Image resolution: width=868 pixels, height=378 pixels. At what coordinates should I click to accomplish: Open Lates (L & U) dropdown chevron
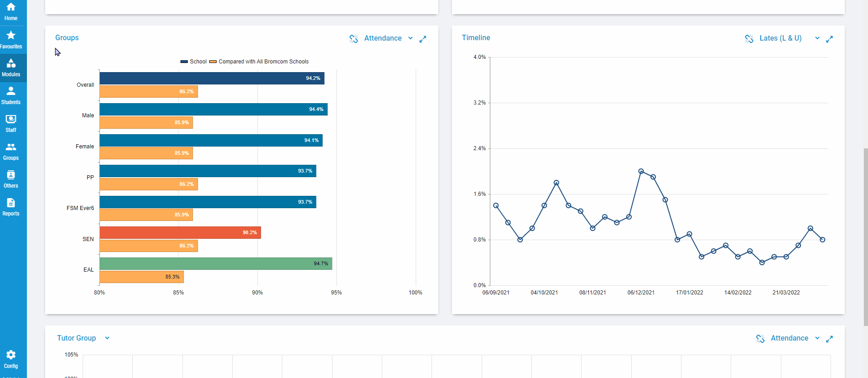pos(817,38)
